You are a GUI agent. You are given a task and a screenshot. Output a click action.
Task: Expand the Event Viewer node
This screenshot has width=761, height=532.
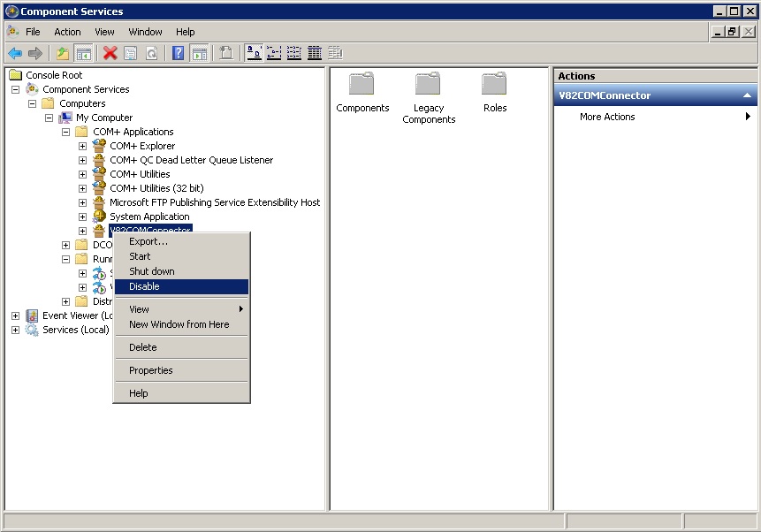[16, 315]
